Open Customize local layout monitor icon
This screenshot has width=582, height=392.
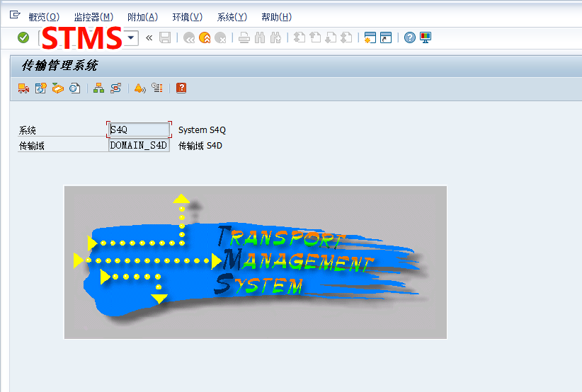click(426, 38)
